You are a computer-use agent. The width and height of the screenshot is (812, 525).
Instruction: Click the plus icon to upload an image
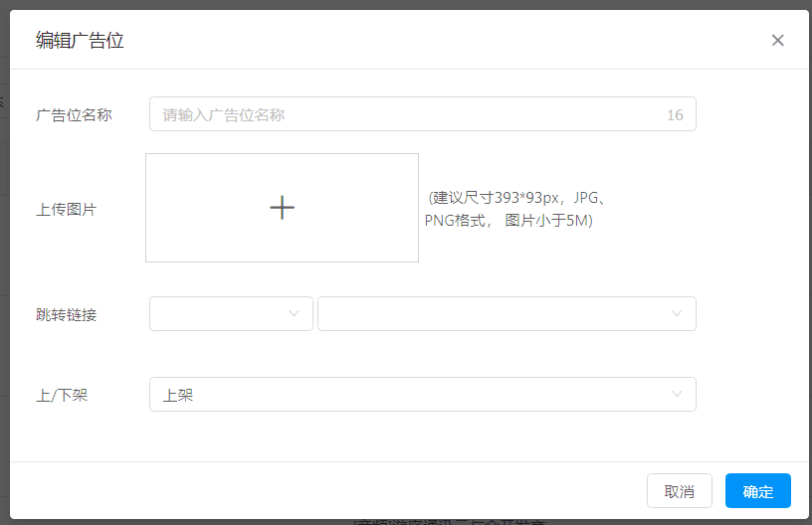[x=283, y=207]
